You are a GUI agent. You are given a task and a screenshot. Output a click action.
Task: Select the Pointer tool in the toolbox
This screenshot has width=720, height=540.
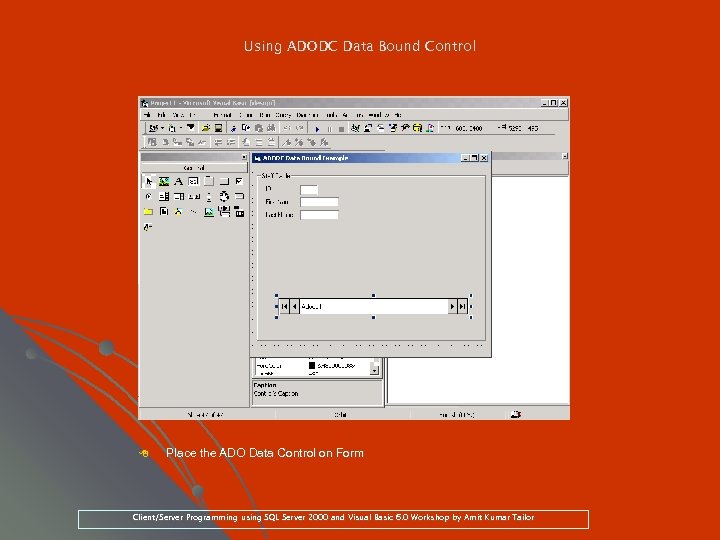[x=148, y=181]
